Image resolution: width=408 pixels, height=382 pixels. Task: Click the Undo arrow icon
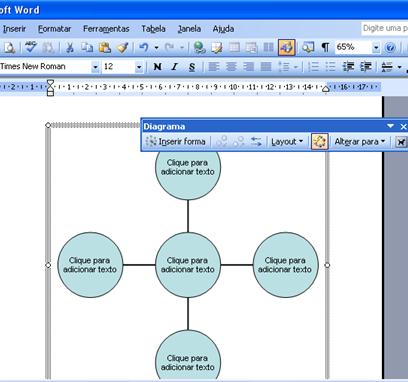pos(144,48)
